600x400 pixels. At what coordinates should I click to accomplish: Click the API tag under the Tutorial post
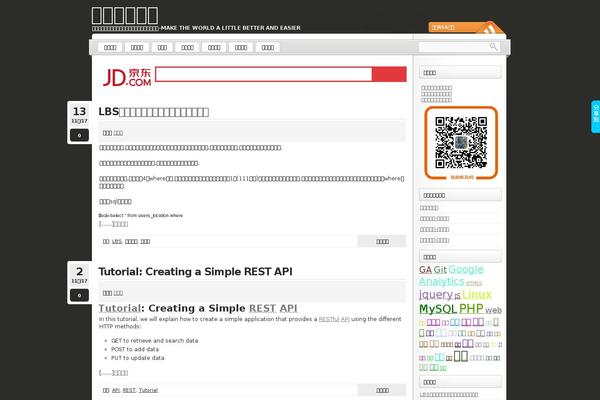(x=116, y=390)
